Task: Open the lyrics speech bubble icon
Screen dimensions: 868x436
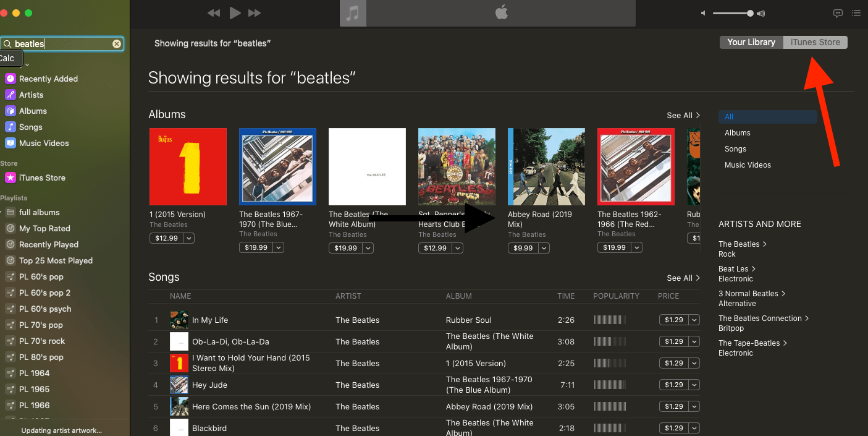Action: [838, 13]
